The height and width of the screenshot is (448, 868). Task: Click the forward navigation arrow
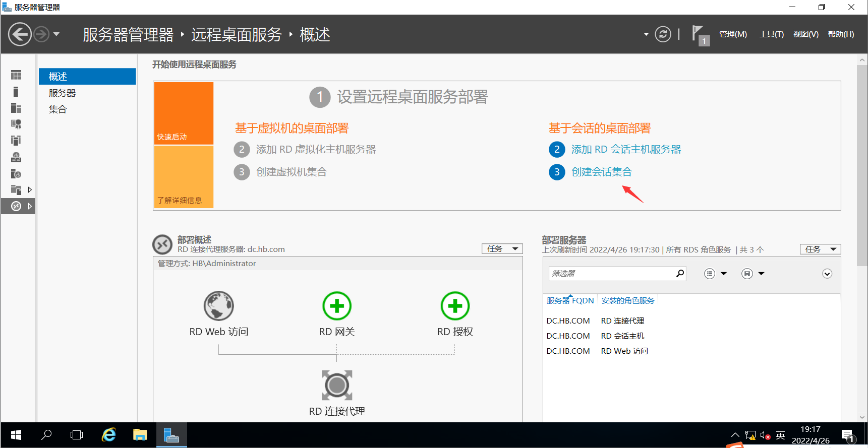(x=41, y=34)
